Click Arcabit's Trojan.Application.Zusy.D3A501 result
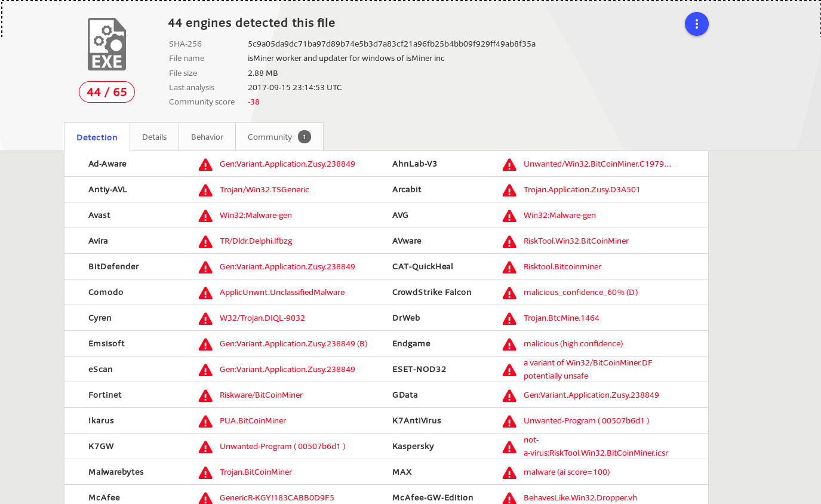 (582, 189)
